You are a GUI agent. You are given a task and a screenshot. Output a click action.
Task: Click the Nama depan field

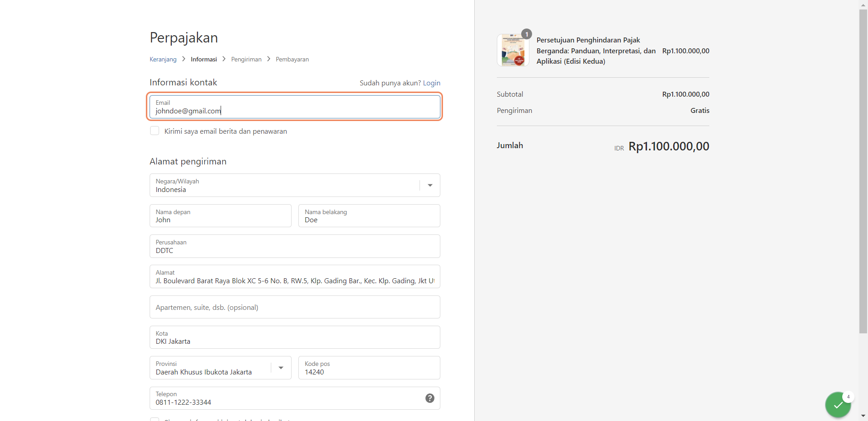[221, 216]
